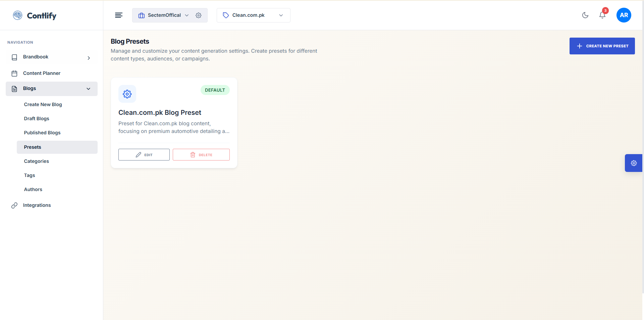Expand the Brandbook section

pos(89,58)
